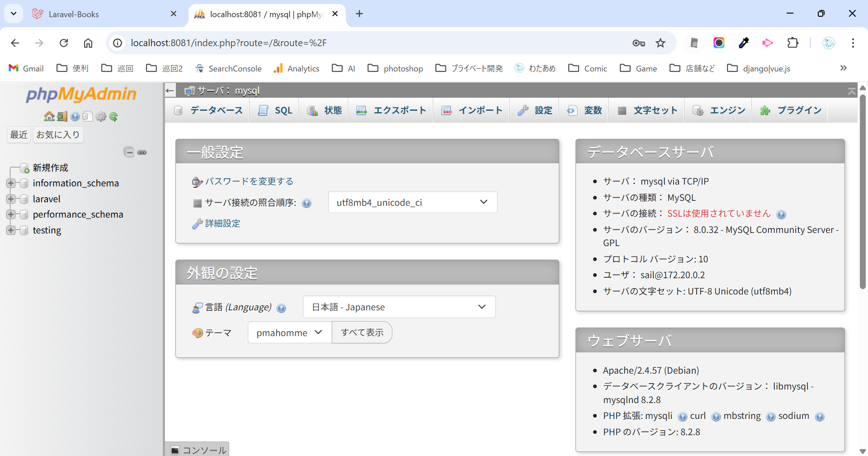The height and width of the screenshot is (456, 868).
Task: Click the パスワードを変更する link
Action: pyautogui.click(x=249, y=181)
